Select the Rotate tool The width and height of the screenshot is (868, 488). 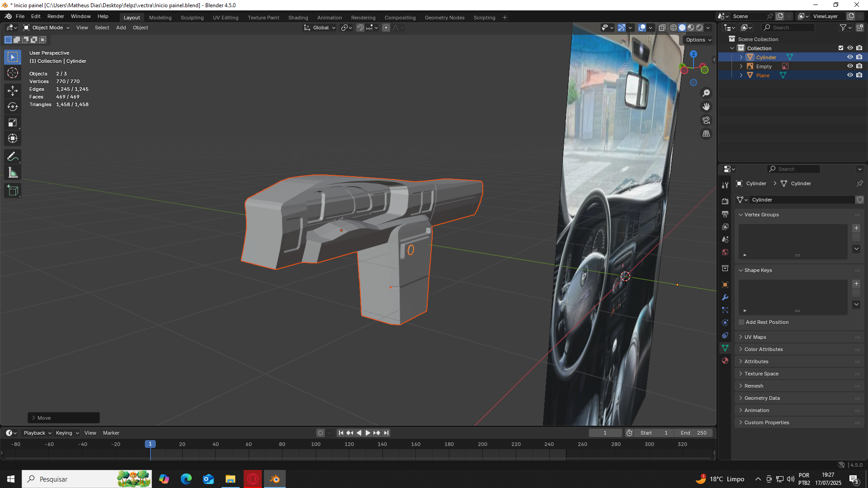[x=13, y=107]
